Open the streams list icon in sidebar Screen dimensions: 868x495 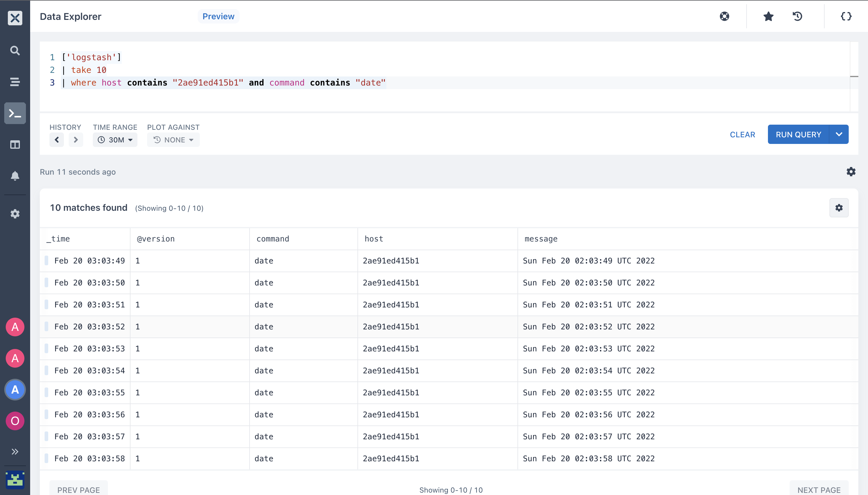coord(15,82)
